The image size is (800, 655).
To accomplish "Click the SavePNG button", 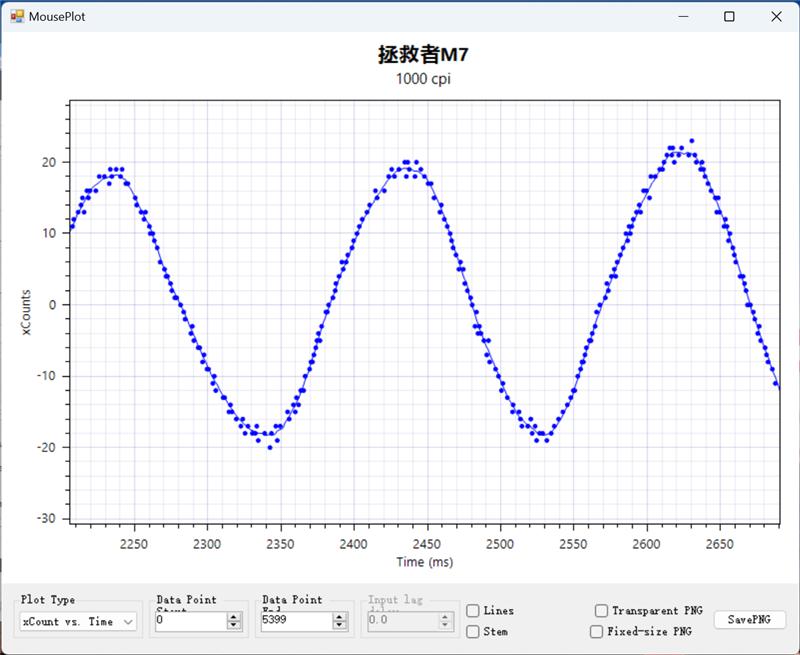I will tap(749, 620).
